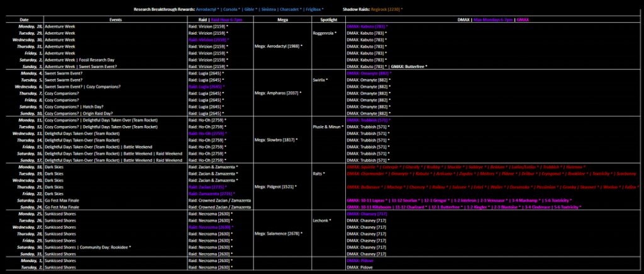Viewport: 644px width, 274px height.
Task: Click 'Cozy Companions? | Hatch Day?' event
Action: click(x=73, y=106)
